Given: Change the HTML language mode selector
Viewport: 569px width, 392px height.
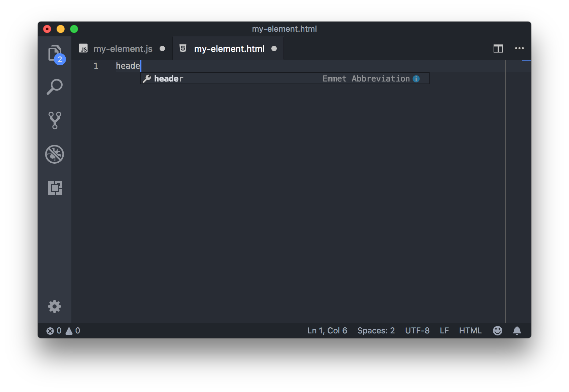Looking at the screenshot, I should 470,330.
